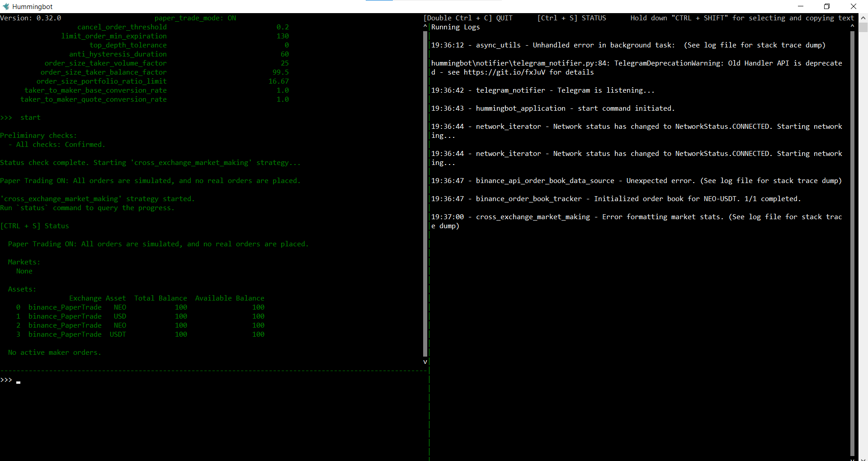Click the 'Initialized order book for NEO-USDT' log

tap(616, 199)
